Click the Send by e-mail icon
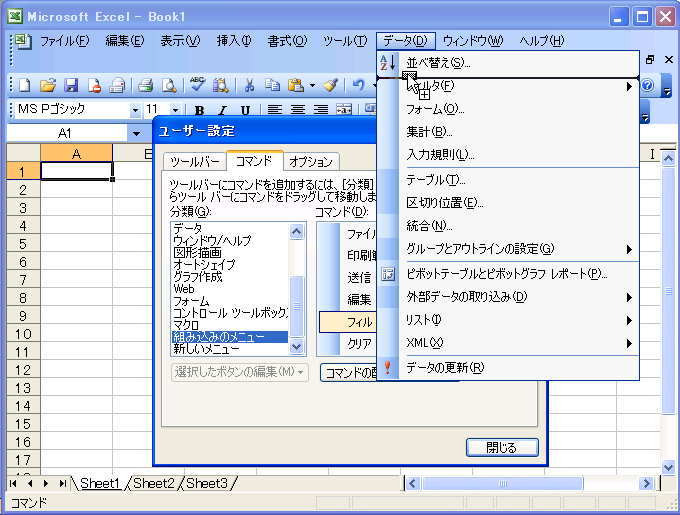This screenshot has height=515, width=680. 117,85
